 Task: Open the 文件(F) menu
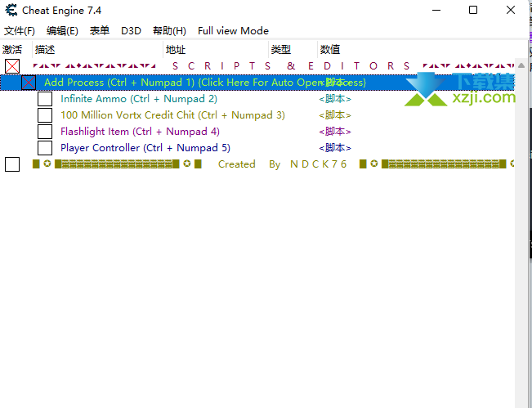click(20, 31)
